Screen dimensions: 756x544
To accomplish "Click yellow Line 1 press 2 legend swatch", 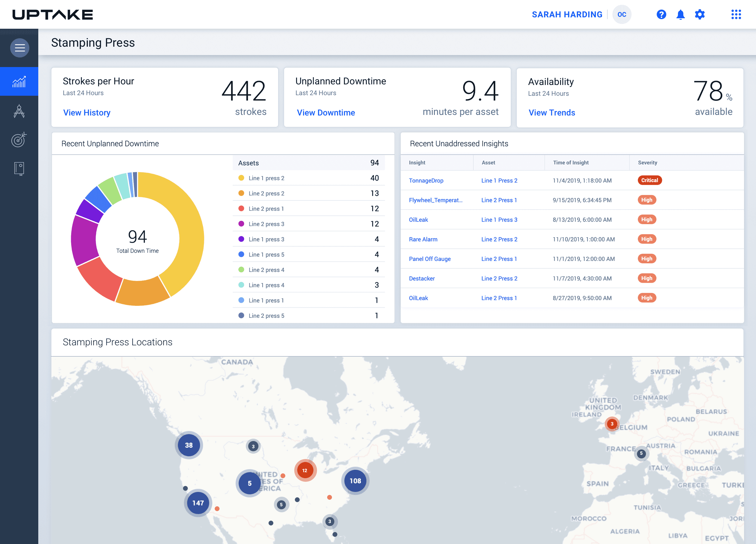I will click(241, 178).
